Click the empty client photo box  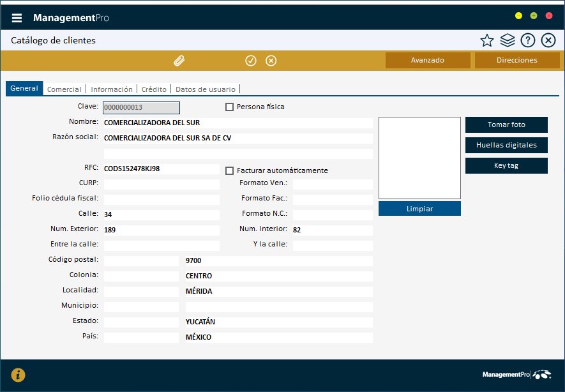pos(419,158)
